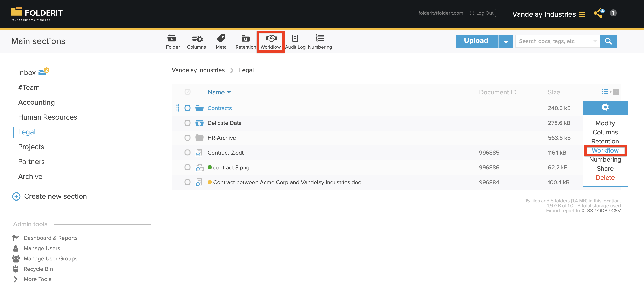Choose Workflow in the context menu
The height and width of the screenshot is (291, 644).
[605, 150]
